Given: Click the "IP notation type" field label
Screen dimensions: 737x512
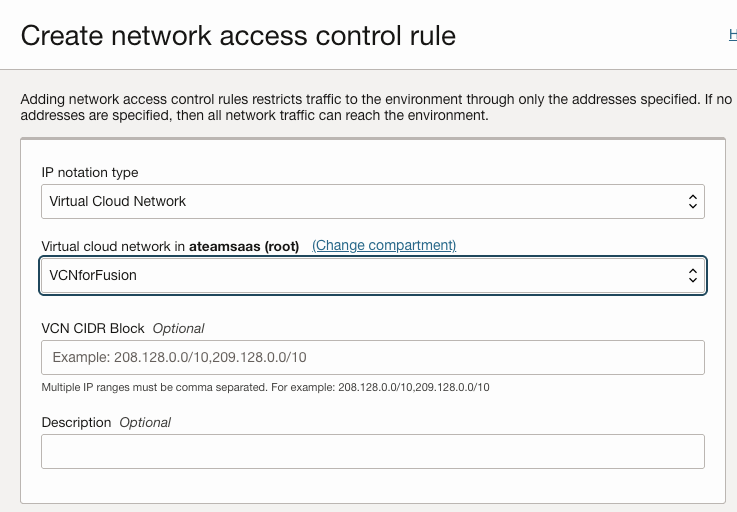Looking at the screenshot, I should click(90, 172).
